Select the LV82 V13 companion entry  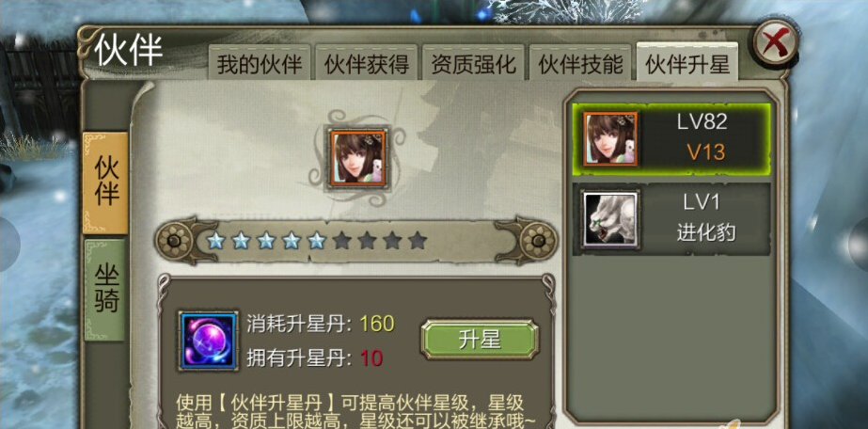[x=671, y=139]
